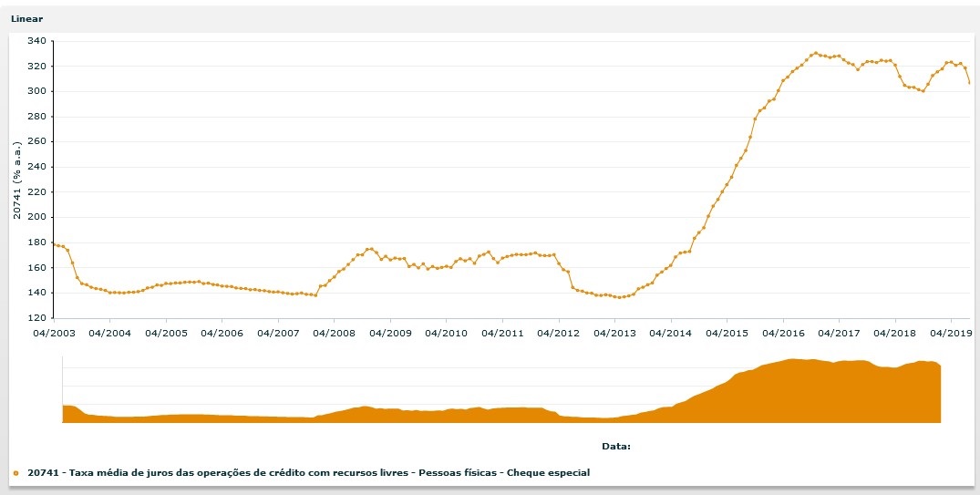This screenshot has height=495, width=980.
Task: Click the orange legend marker for series 20741
Action: pos(15,473)
